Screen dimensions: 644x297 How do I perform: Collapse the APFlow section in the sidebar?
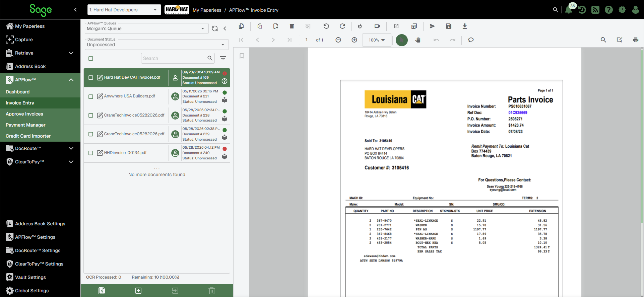[x=71, y=80]
